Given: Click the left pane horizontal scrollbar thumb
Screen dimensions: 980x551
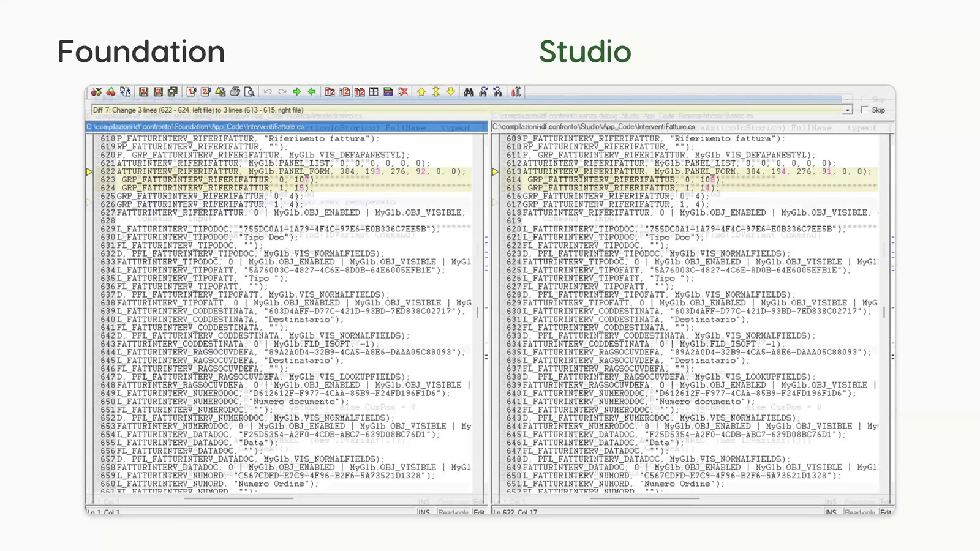Looking at the screenshot, I should coord(239,498).
